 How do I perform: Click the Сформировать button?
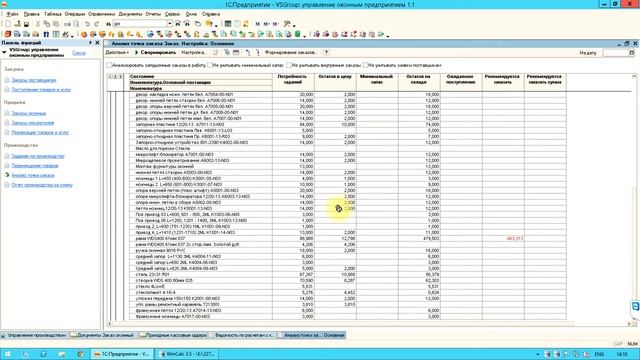pos(156,53)
